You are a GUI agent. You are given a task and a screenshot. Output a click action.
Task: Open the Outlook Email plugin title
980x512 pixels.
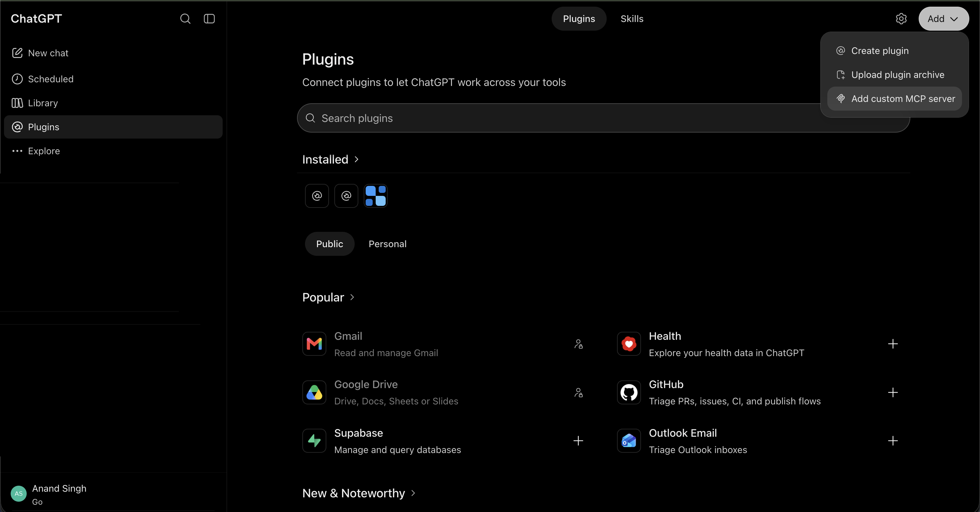point(683,433)
